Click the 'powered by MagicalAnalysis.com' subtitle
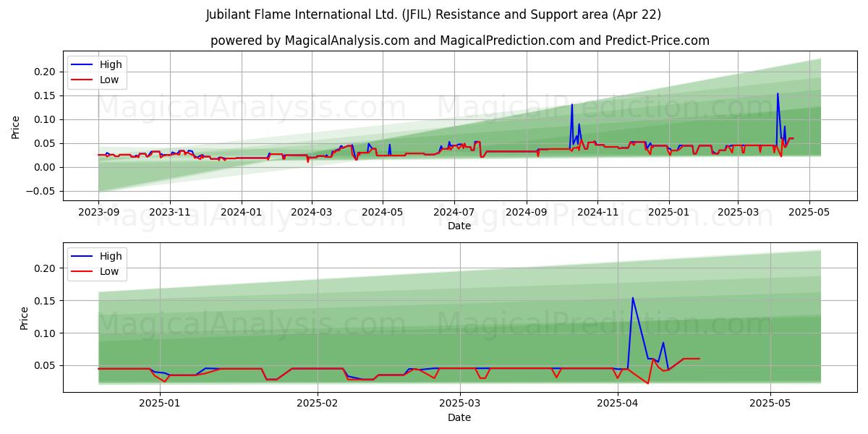The image size is (868, 434). (459, 41)
